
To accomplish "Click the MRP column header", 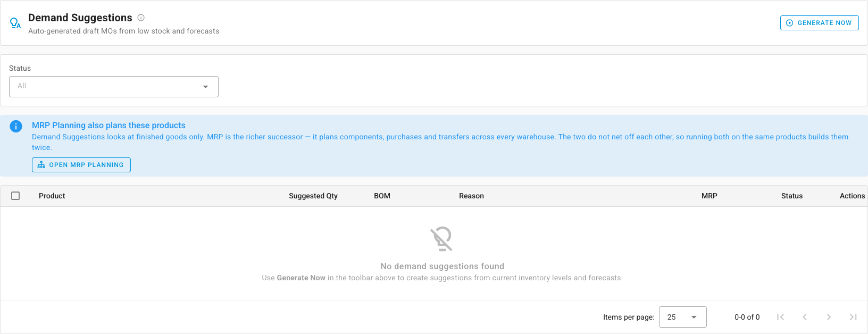I will (x=710, y=196).
